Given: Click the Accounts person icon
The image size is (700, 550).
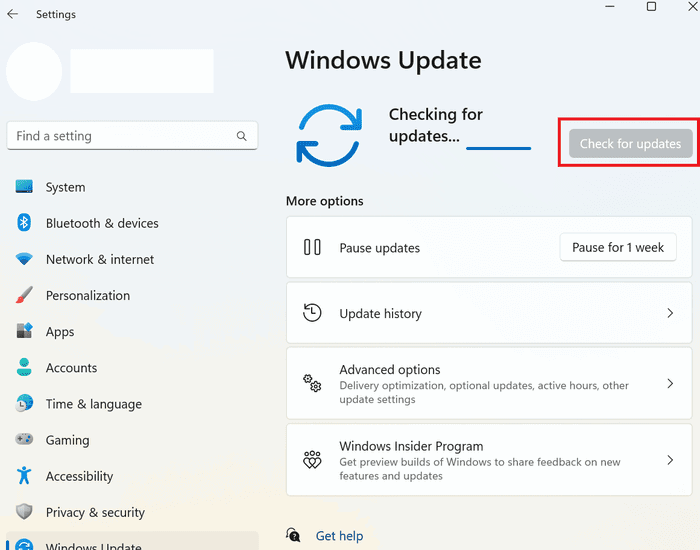Looking at the screenshot, I should click(x=24, y=367).
